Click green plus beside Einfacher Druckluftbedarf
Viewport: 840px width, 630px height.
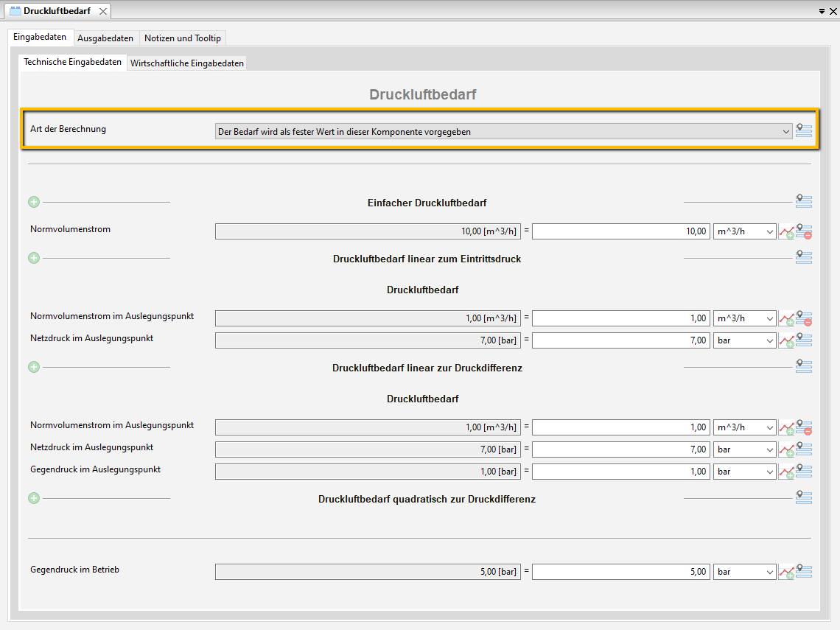coord(34,202)
